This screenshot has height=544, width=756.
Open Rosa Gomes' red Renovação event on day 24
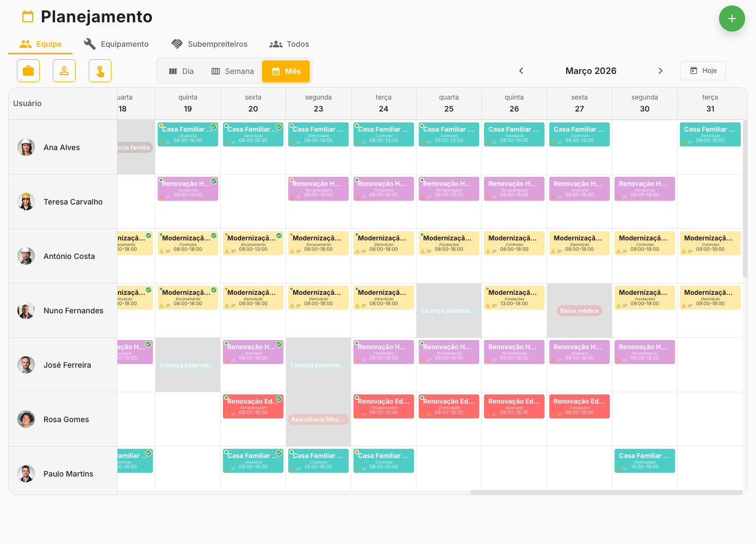coord(383,406)
